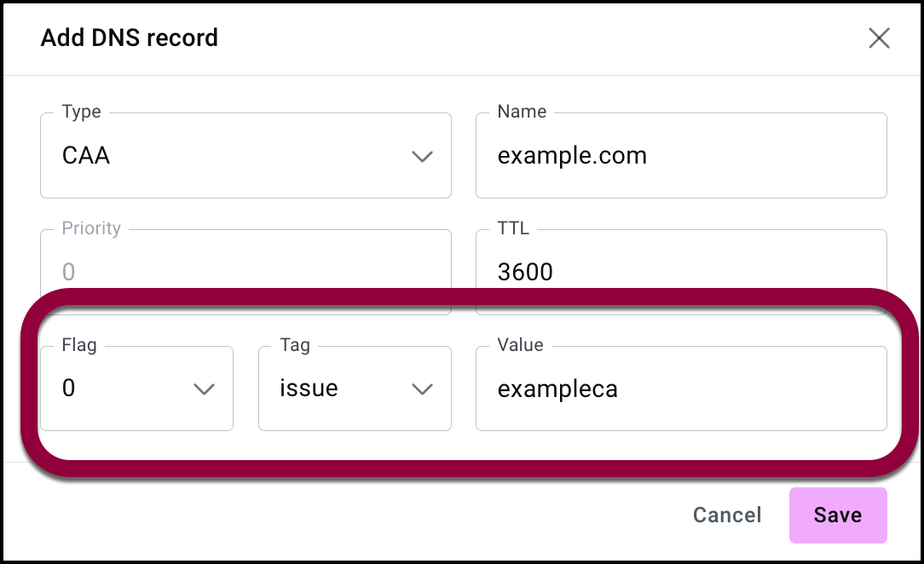Close the Add DNS record dialog

pyautogui.click(x=879, y=38)
